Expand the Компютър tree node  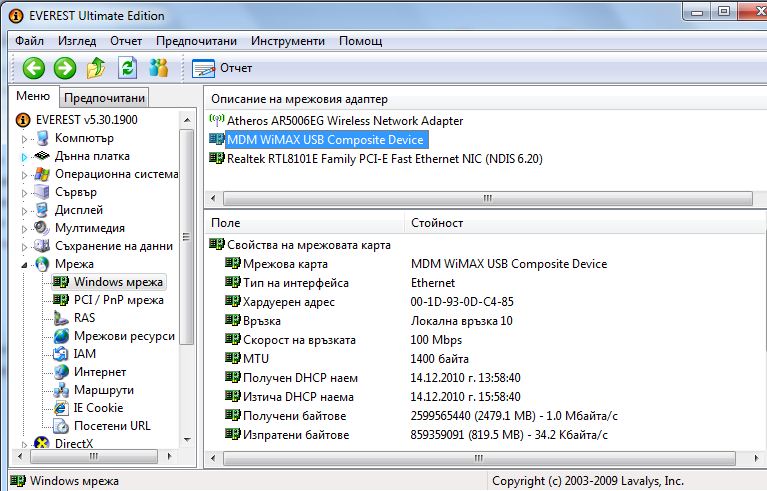point(24,138)
